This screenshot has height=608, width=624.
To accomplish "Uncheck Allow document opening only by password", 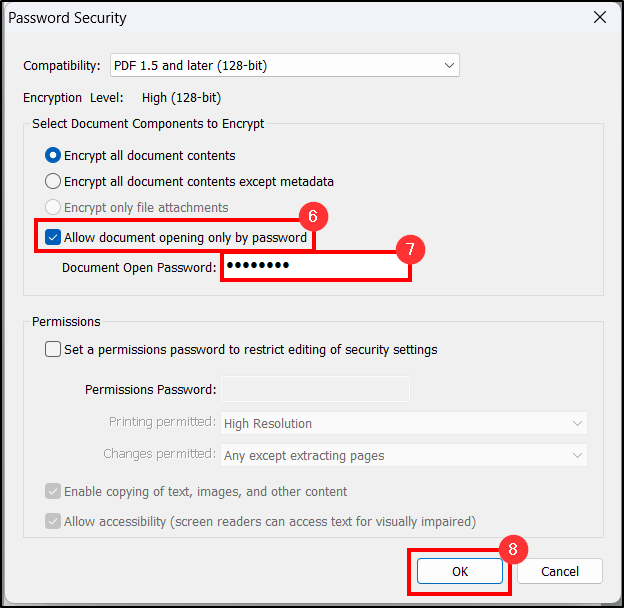I will point(53,238).
